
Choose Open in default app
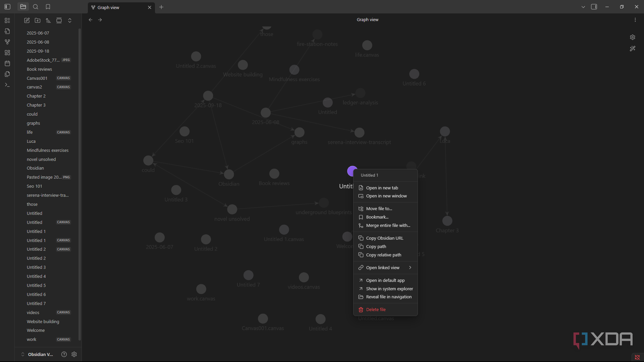pos(385,280)
